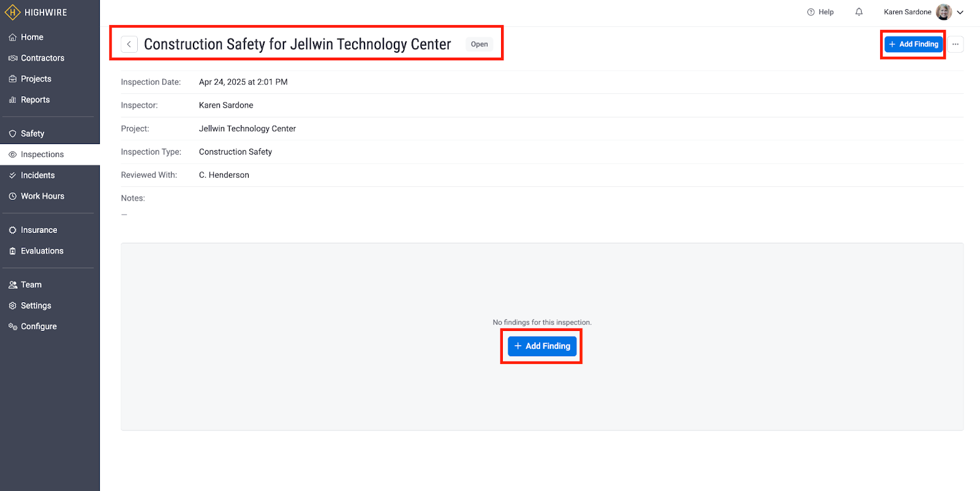Open the Help link
The image size is (980, 491).
(x=820, y=12)
